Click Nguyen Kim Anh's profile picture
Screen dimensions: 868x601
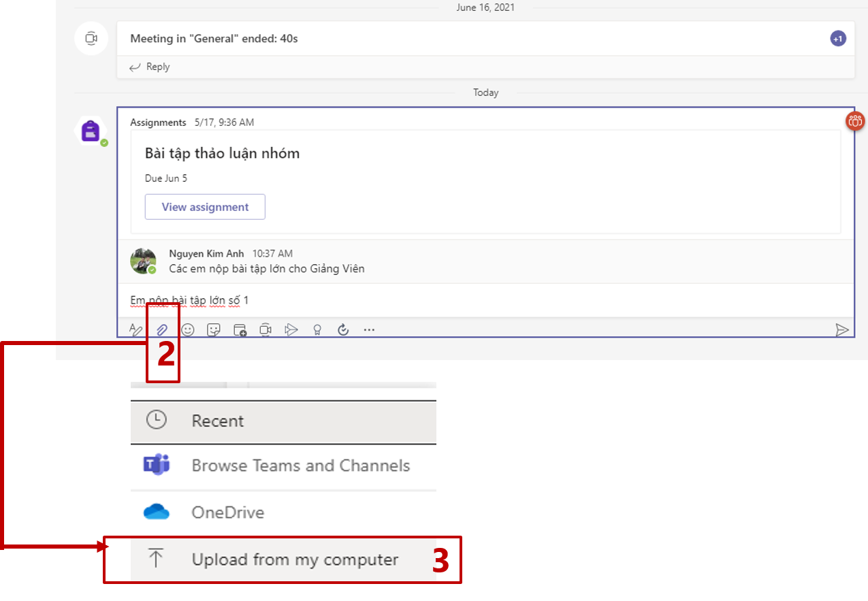(x=143, y=261)
